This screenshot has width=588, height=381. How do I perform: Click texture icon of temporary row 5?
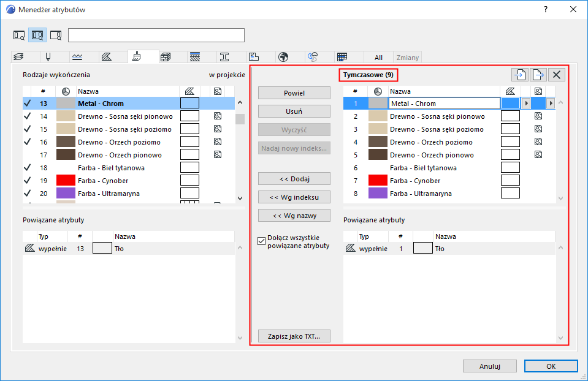[x=538, y=155]
